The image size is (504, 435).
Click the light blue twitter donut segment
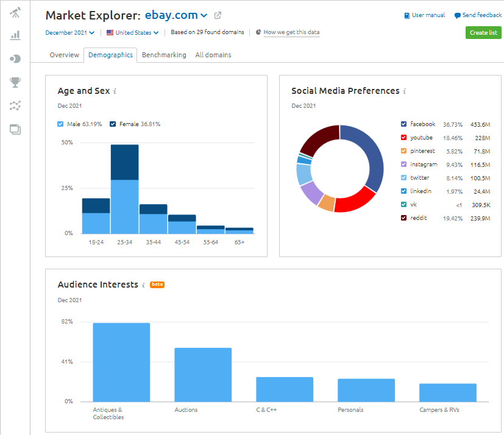(303, 174)
